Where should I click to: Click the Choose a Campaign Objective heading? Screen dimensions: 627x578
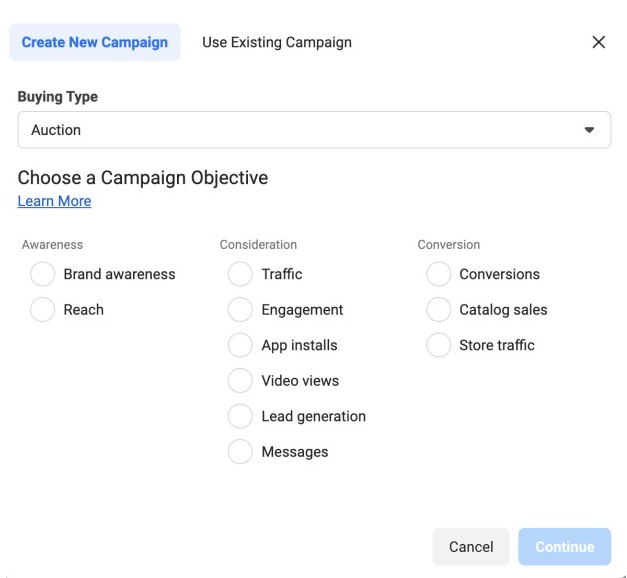[x=143, y=178]
